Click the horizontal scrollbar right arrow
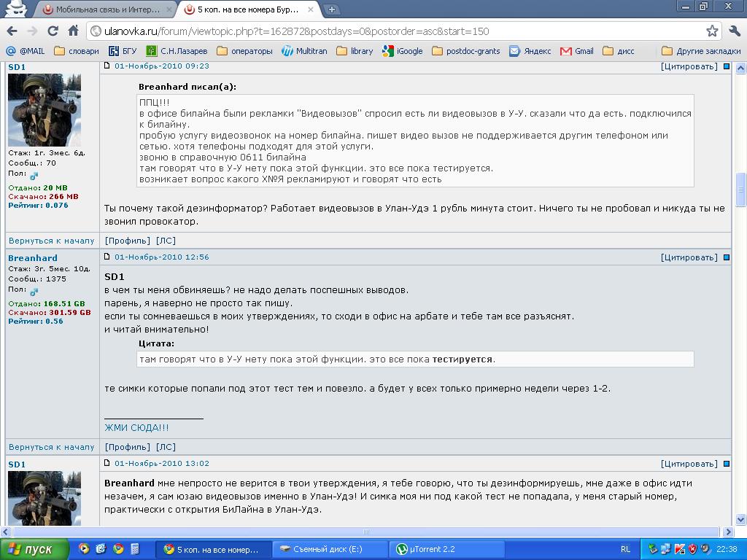 [728, 532]
